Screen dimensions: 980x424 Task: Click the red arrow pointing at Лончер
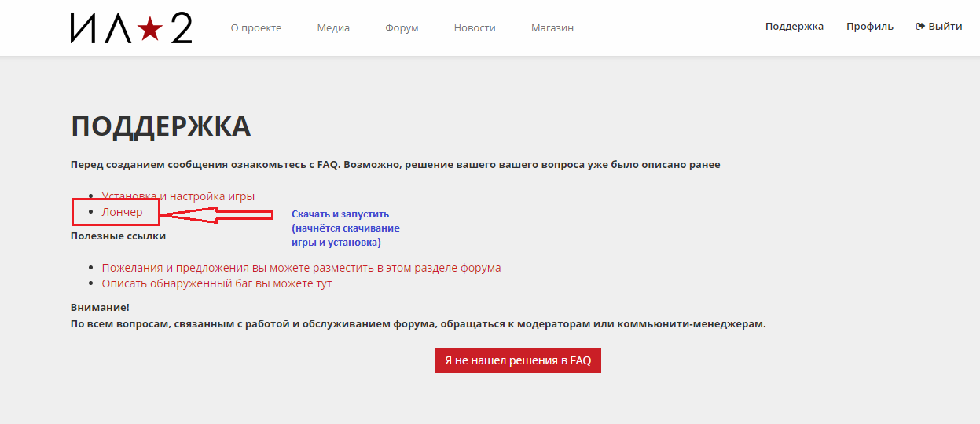(x=216, y=214)
